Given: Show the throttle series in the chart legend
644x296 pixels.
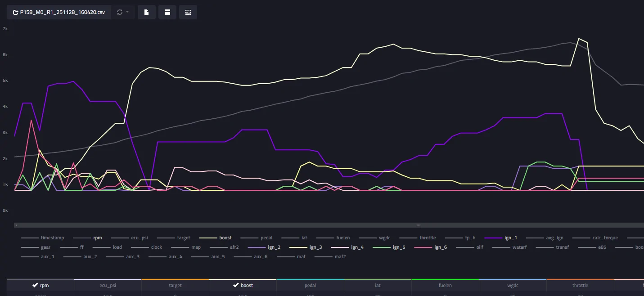Looking at the screenshot, I should [417, 238].
